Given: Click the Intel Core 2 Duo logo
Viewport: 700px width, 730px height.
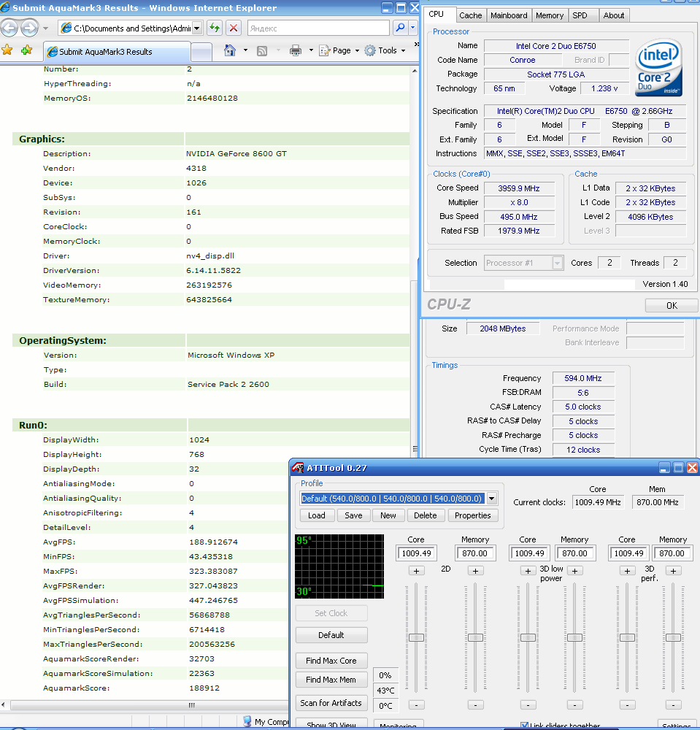Looking at the screenshot, I should pos(658,68).
